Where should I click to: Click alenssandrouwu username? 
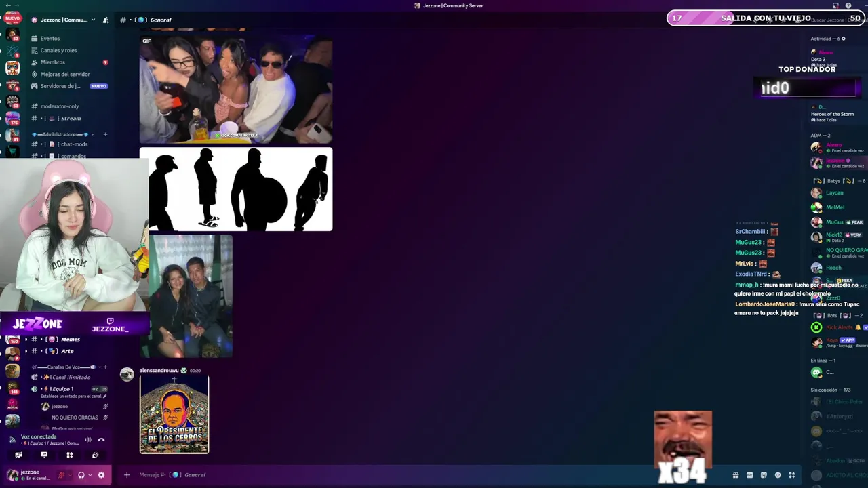(x=159, y=371)
